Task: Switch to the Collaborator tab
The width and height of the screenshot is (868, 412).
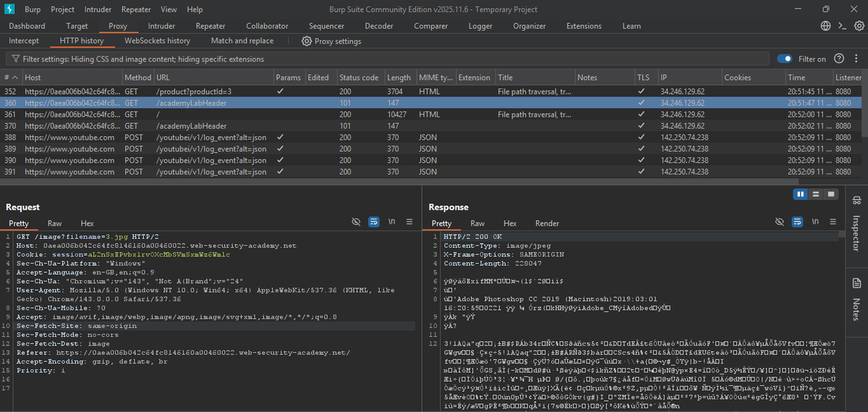Action: tap(267, 26)
